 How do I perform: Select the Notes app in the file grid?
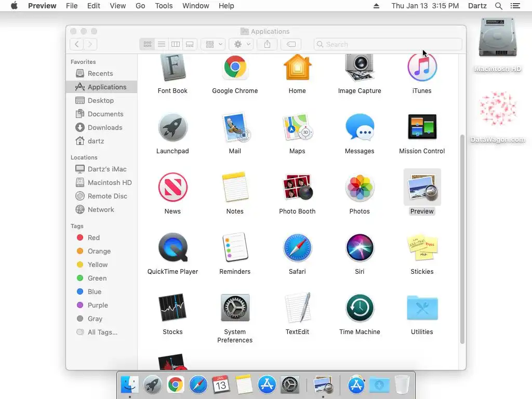tap(235, 187)
